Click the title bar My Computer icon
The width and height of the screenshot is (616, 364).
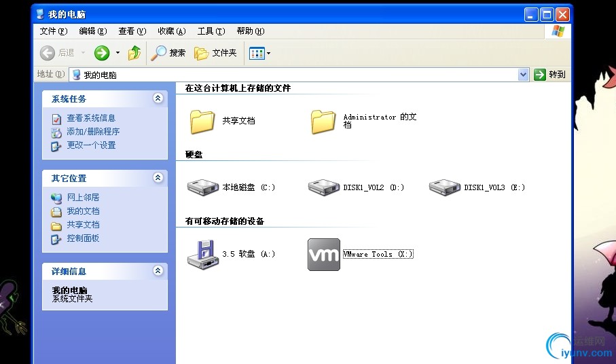coord(40,14)
